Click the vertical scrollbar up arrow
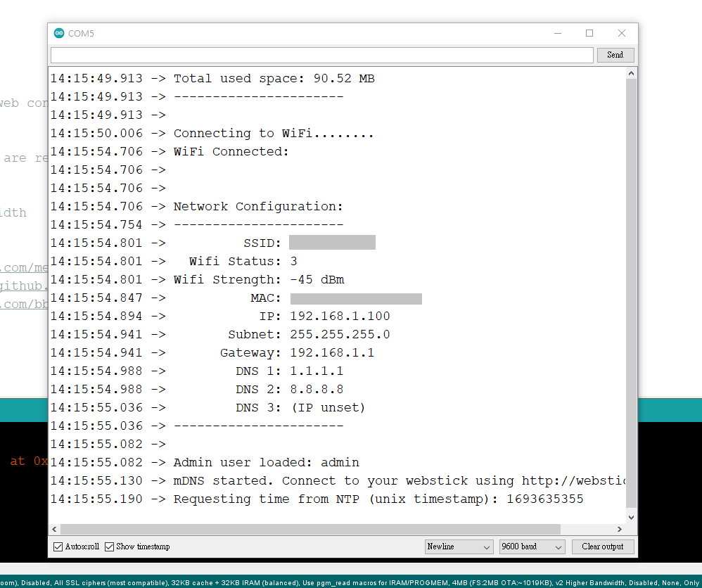The width and height of the screenshot is (702, 588). (631, 74)
